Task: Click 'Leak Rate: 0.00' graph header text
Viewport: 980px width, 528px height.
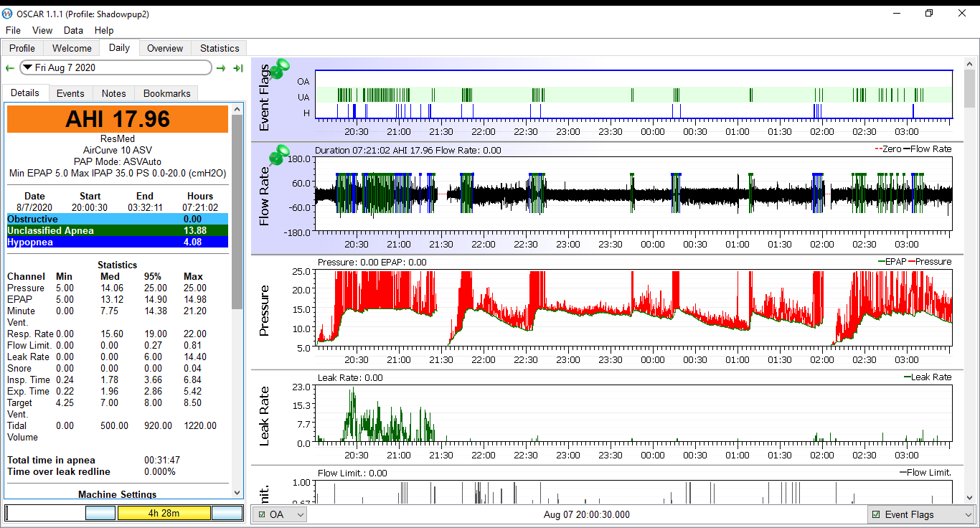Action: (350, 377)
